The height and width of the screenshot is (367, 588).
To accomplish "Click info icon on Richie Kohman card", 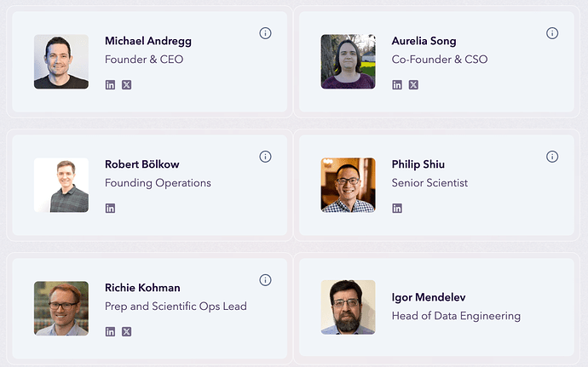I will tap(265, 280).
